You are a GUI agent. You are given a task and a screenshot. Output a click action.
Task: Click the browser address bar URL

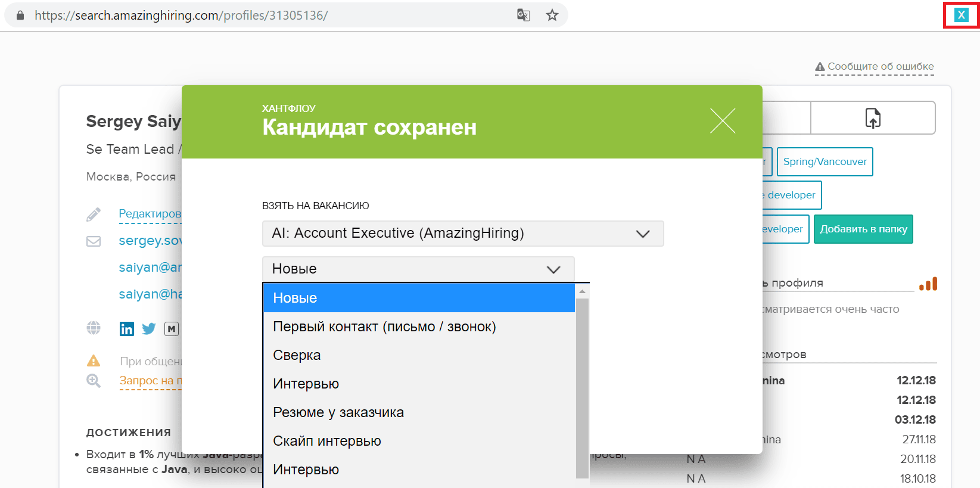pyautogui.click(x=181, y=15)
